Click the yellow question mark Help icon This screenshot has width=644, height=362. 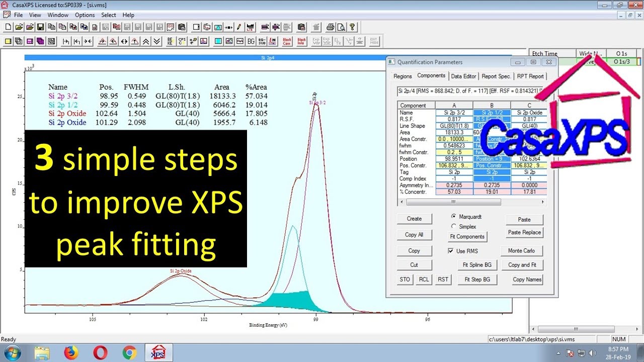352,27
